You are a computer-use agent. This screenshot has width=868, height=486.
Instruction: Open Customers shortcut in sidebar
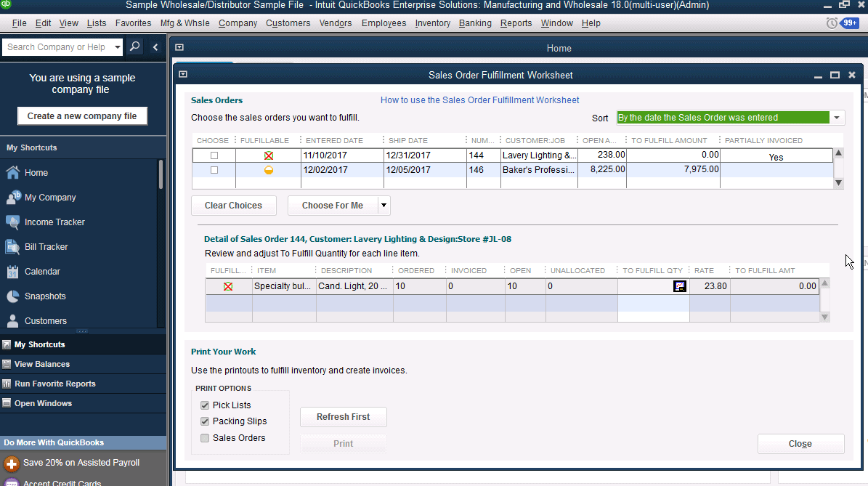point(45,321)
